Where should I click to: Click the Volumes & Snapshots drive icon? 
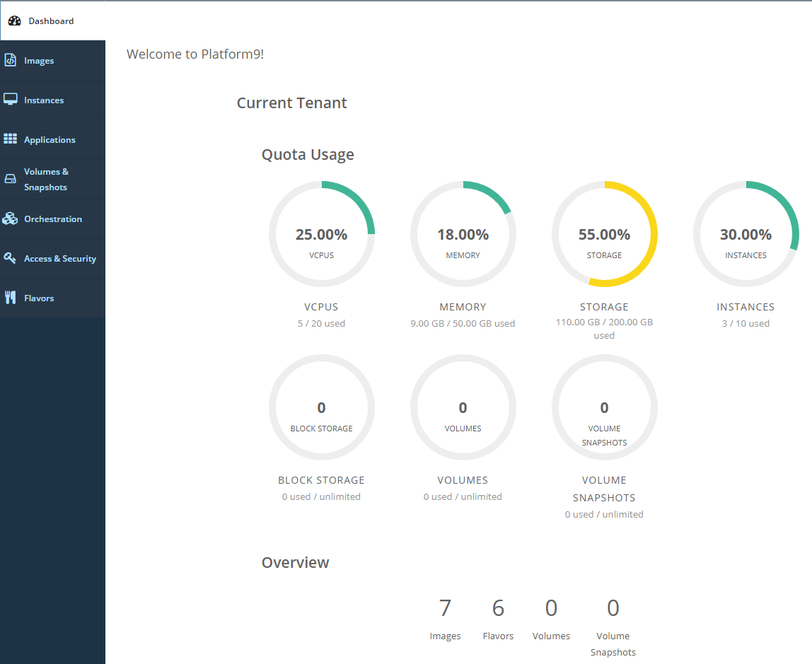tap(11, 178)
